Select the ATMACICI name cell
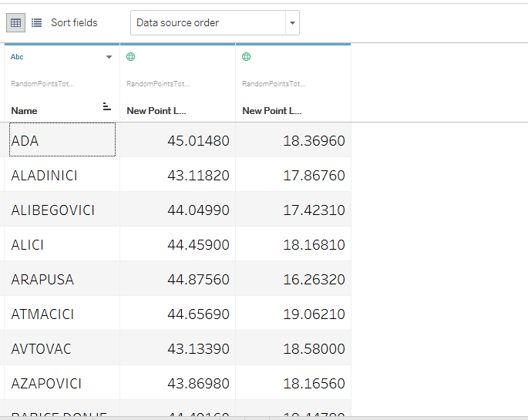The image size is (528, 420). pyautogui.click(x=62, y=314)
